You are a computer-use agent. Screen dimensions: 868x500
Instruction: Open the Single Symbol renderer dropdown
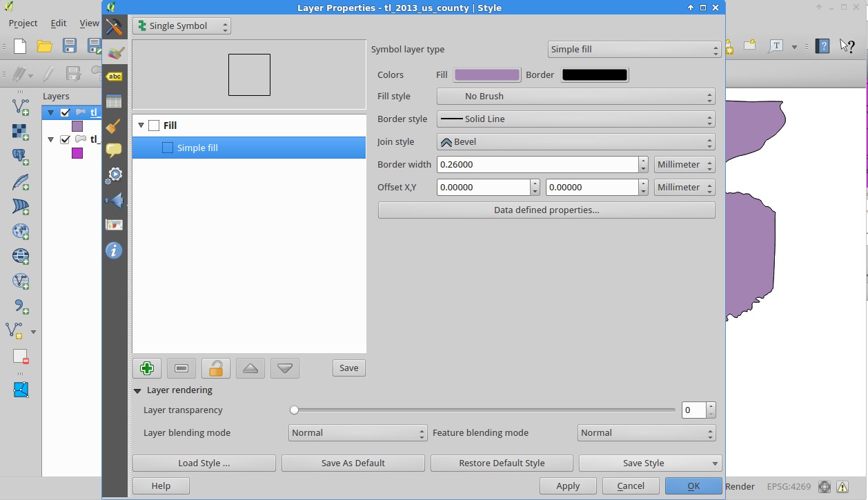tap(181, 26)
